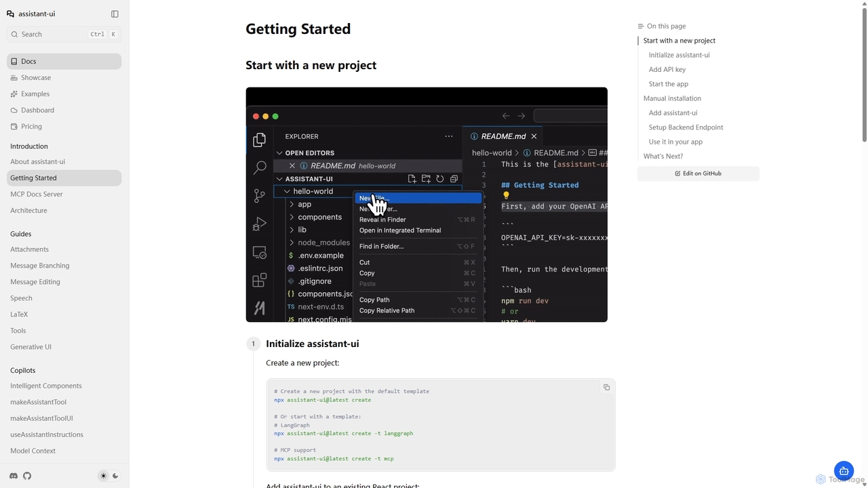Open the makeAssistantTool page
The height and width of the screenshot is (488, 868).
pyautogui.click(x=64, y=402)
